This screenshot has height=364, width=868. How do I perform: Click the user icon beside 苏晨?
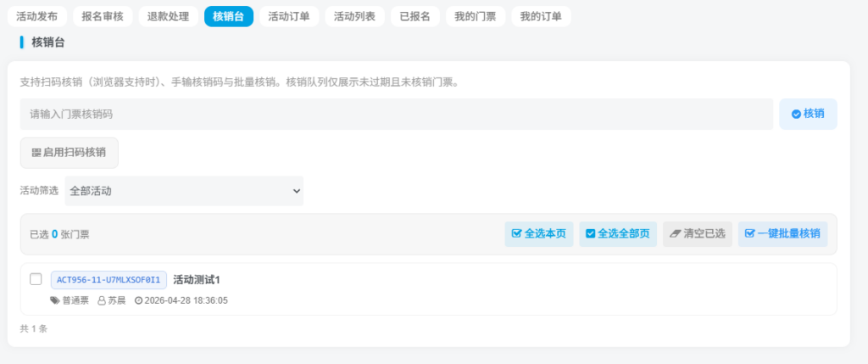point(102,300)
